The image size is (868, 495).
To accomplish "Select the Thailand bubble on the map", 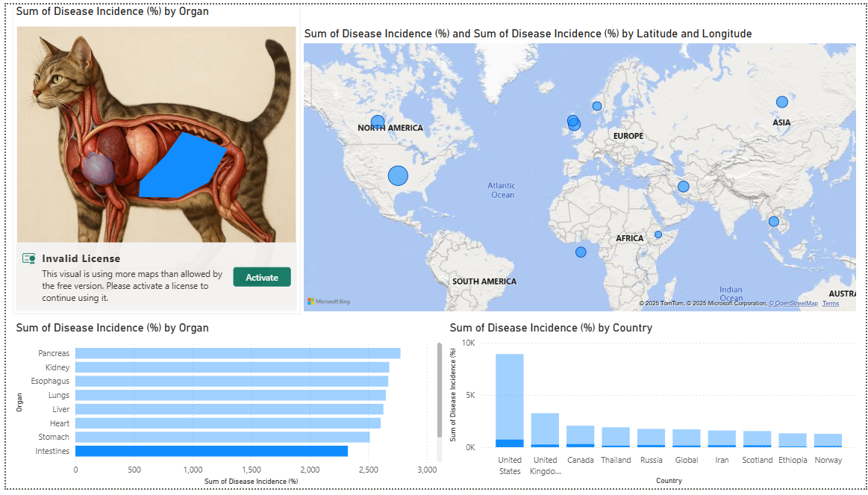I will [774, 222].
